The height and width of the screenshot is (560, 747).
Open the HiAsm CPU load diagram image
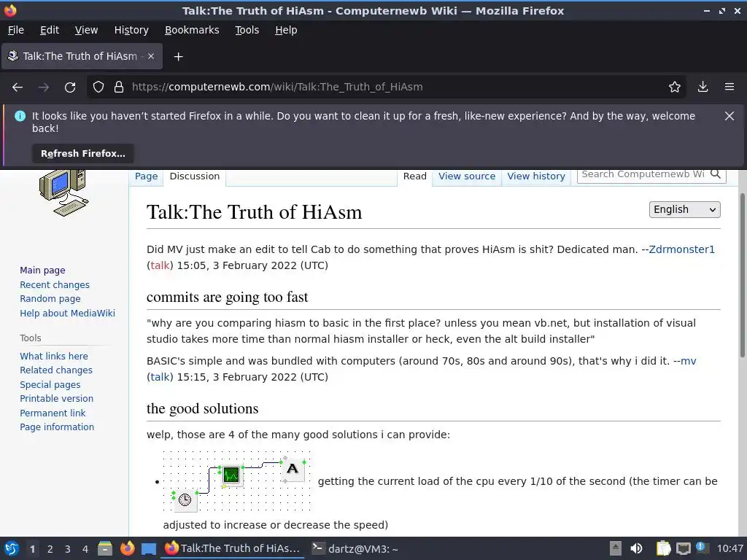click(238, 481)
